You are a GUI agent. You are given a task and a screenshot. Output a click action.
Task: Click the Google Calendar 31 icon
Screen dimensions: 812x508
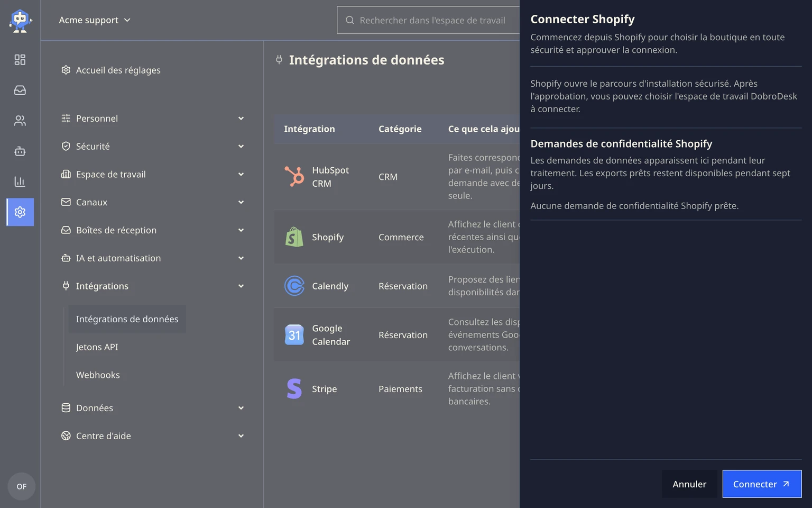click(x=294, y=335)
